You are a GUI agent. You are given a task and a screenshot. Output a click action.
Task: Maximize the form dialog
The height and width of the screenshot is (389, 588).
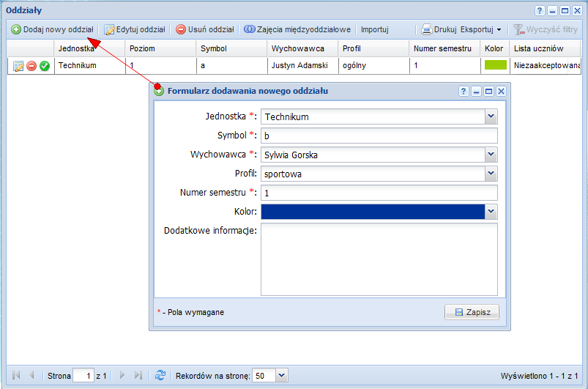[488, 91]
